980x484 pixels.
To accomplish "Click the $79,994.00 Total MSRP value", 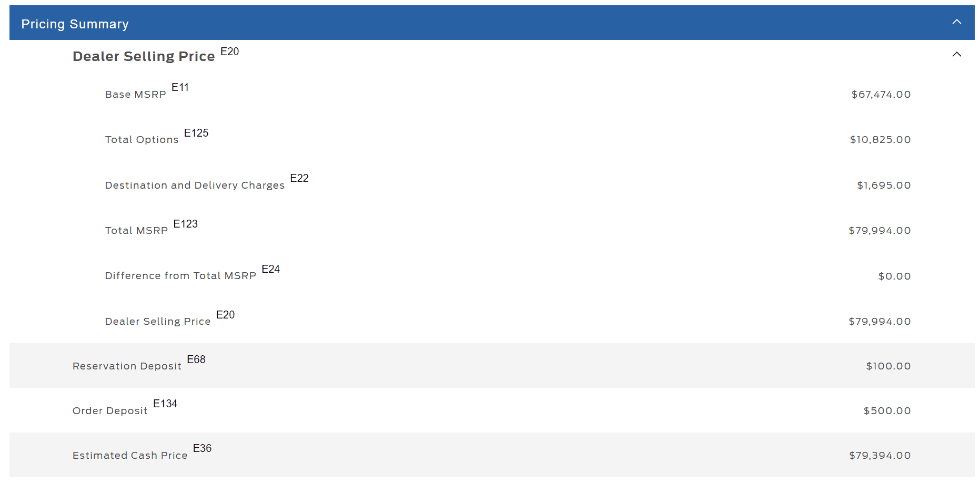I will (x=880, y=231).
